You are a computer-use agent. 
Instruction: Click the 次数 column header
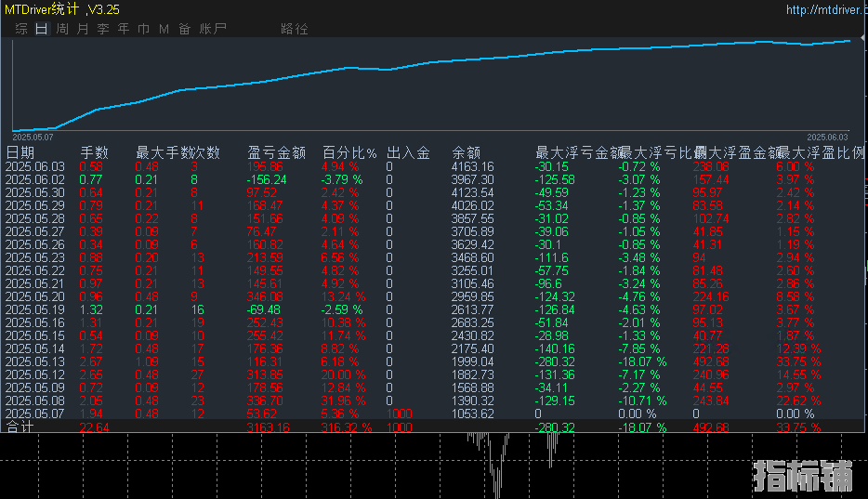pyautogui.click(x=205, y=152)
